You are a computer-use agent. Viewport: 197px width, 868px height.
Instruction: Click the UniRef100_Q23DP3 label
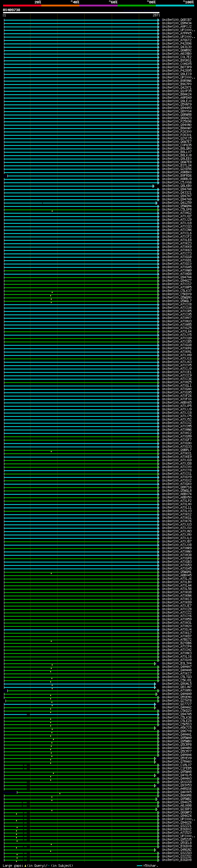tap(177, 809)
